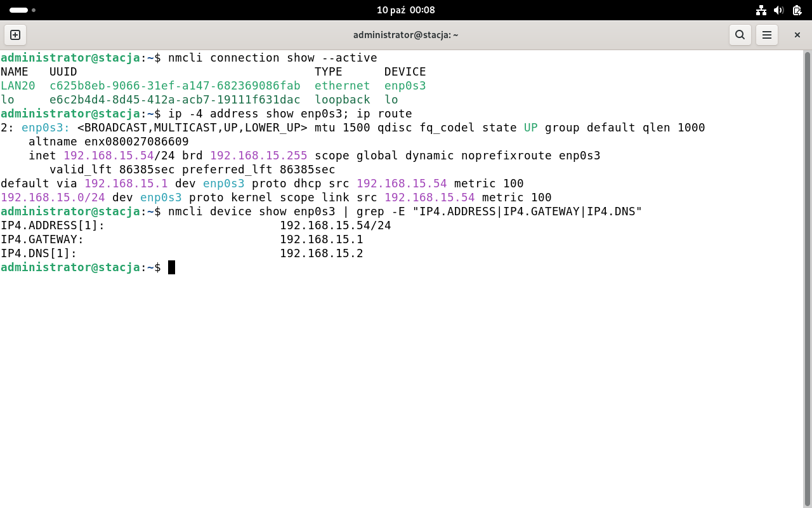
Task: Open the clock showing 10 paź 00:08
Action: coord(406,10)
